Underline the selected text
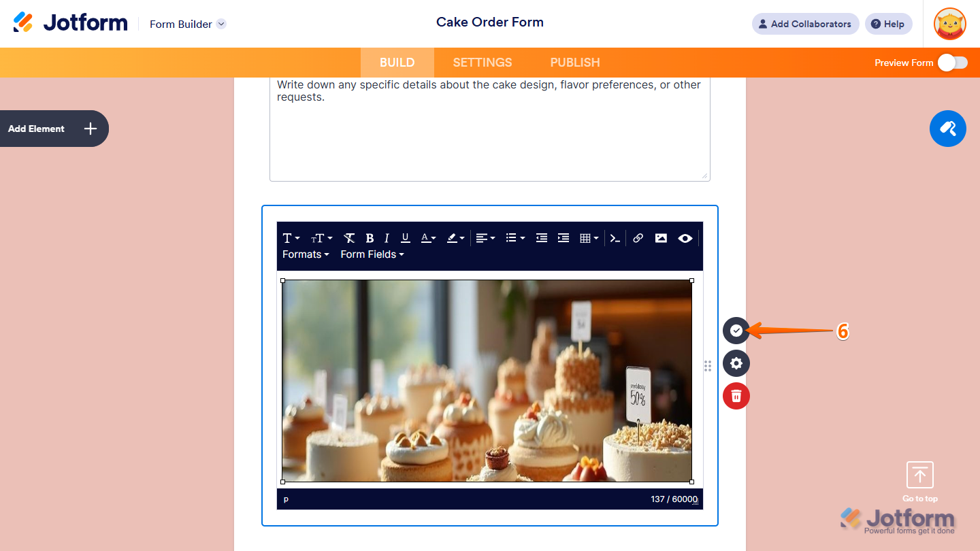Image resolution: width=980 pixels, height=551 pixels. [x=405, y=237]
